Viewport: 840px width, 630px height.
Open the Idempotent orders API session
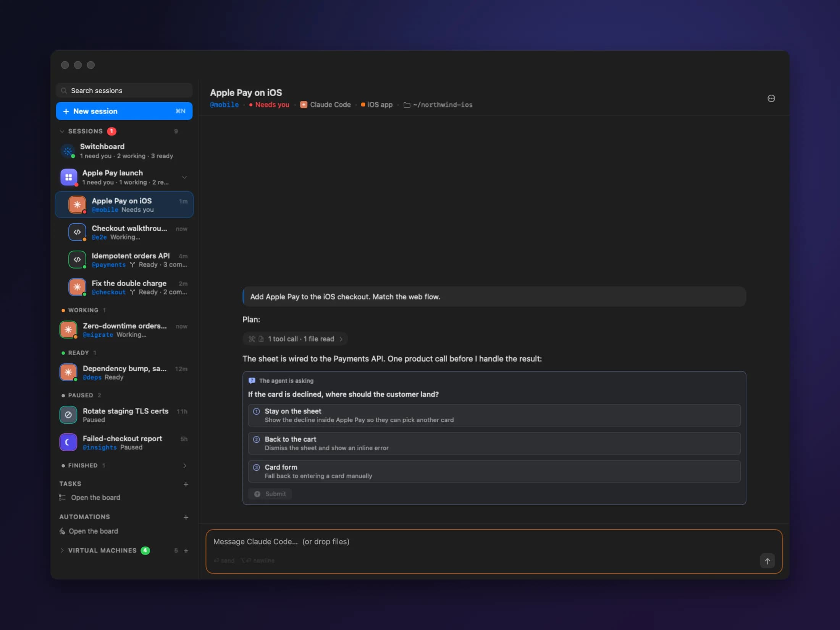click(x=124, y=260)
